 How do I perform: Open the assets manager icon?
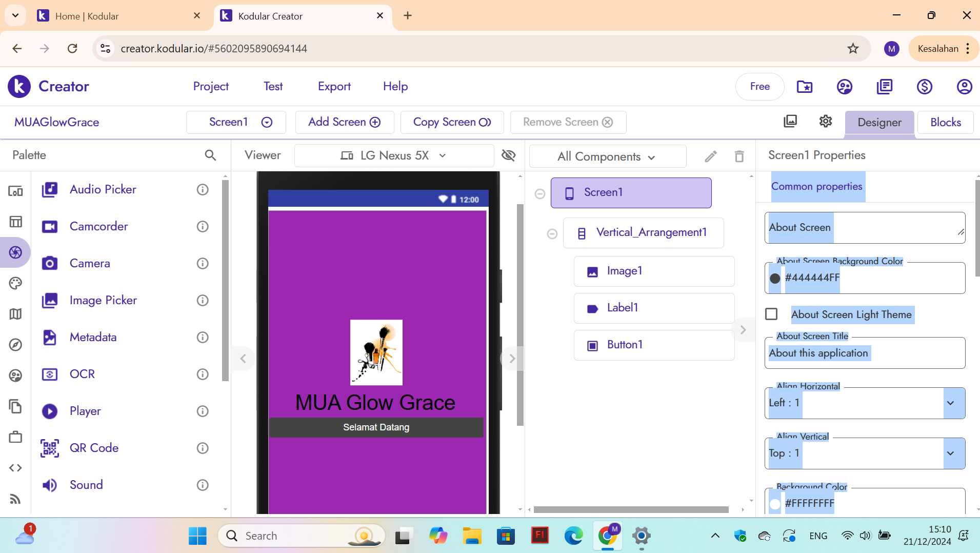point(790,122)
